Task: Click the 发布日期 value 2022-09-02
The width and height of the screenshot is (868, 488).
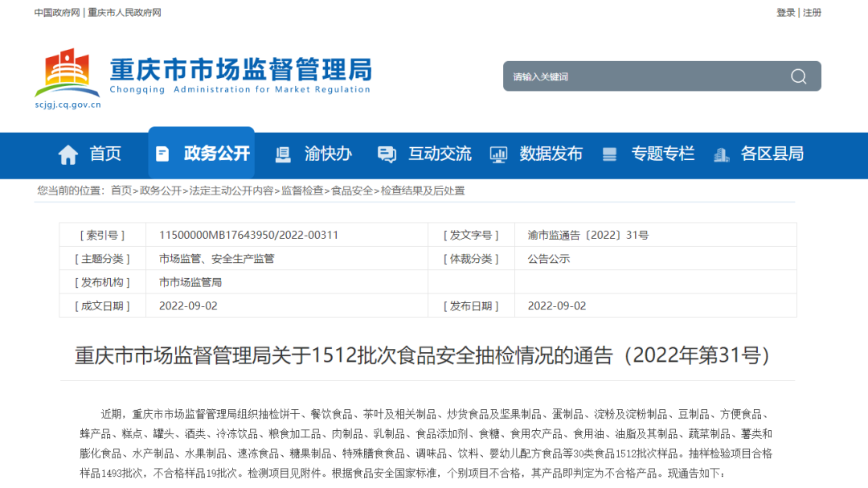Action: pyautogui.click(x=557, y=306)
